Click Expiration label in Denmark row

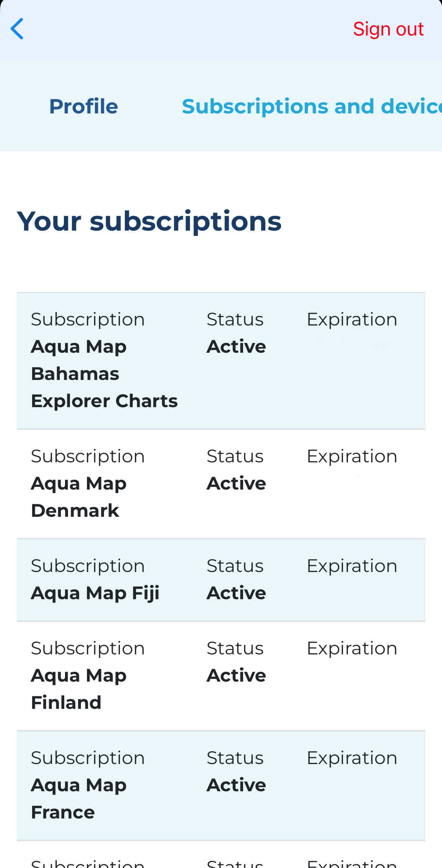coord(352,457)
